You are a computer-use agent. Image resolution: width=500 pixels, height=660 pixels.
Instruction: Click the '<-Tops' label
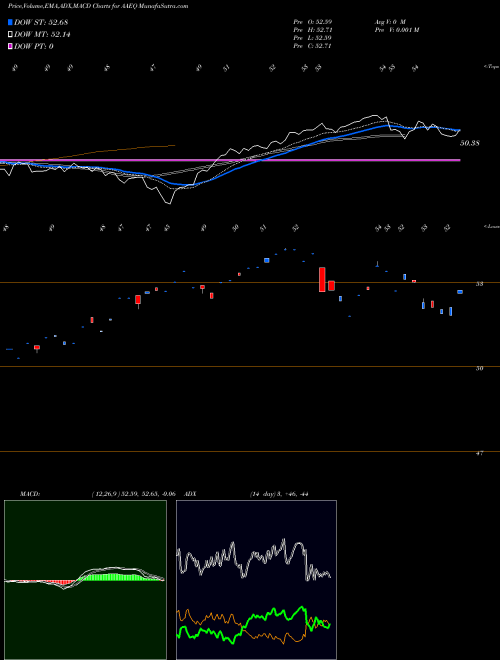click(x=491, y=67)
